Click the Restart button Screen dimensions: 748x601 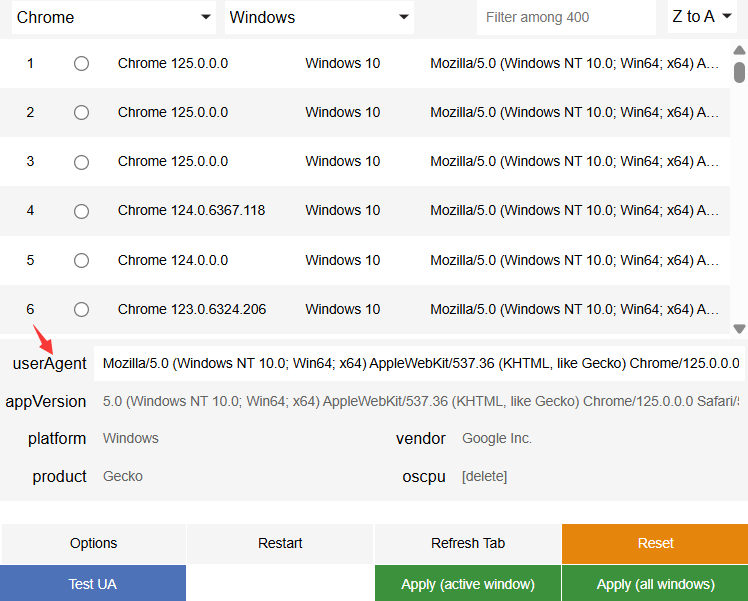(x=280, y=544)
